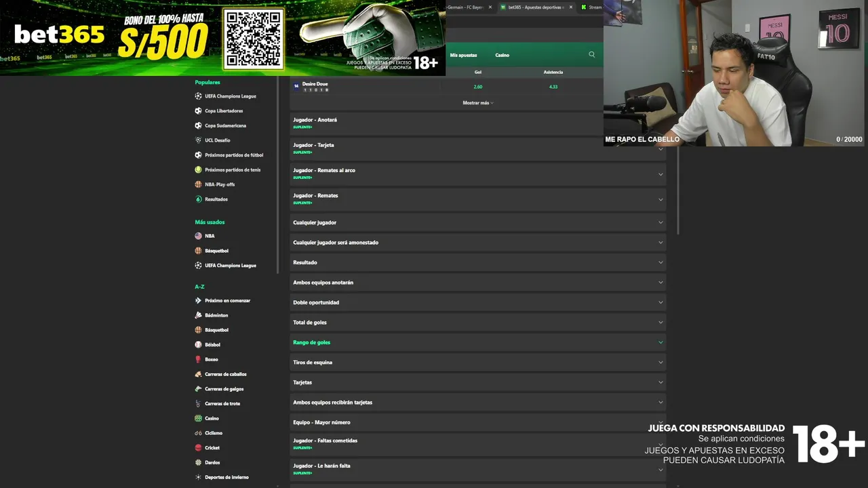Click the Casino icon in the A-Z list
The height and width of the screenshot is (488, 868).
[198, 418]
